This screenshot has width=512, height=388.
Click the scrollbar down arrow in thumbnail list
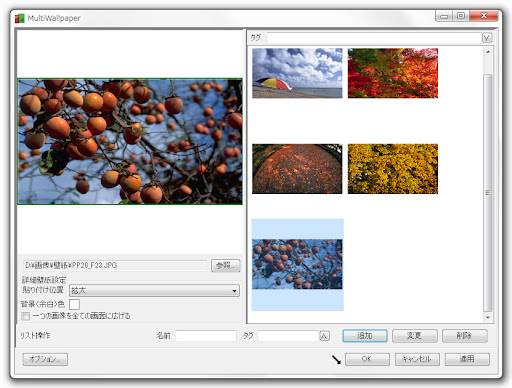point(488,318)
